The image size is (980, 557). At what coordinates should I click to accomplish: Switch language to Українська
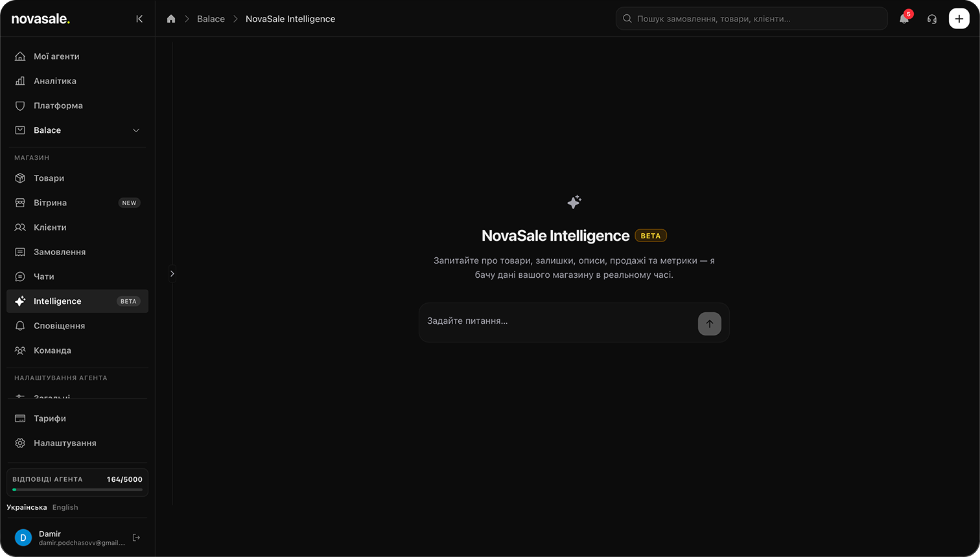pyautogui.click(x=27, y=507)
